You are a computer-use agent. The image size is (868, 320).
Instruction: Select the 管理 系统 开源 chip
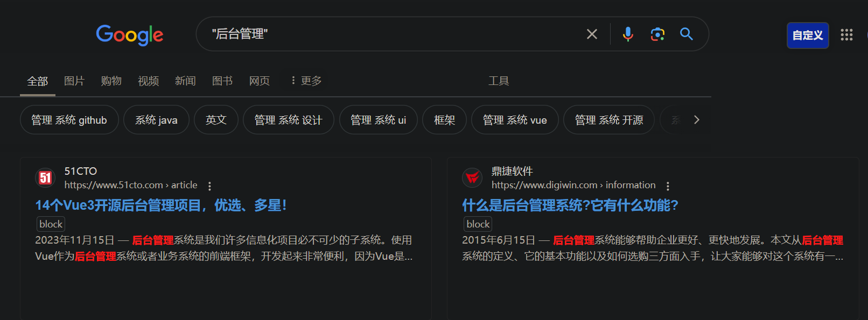coord(609,120)
